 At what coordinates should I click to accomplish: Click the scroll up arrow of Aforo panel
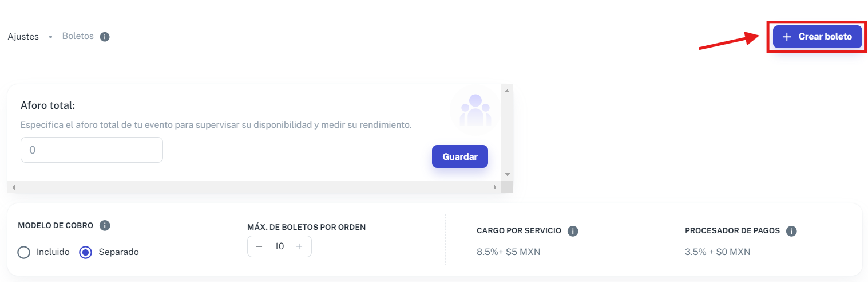tap(506, 90)
